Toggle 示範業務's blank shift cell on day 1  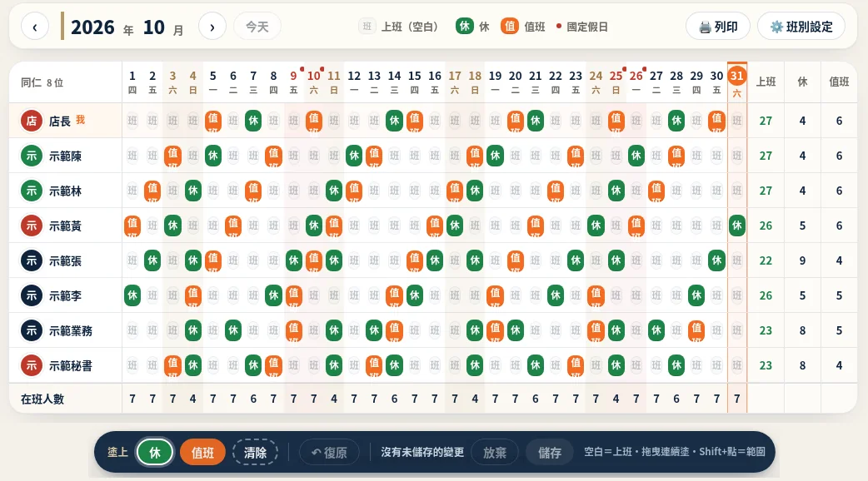click(x=132, y=330)
